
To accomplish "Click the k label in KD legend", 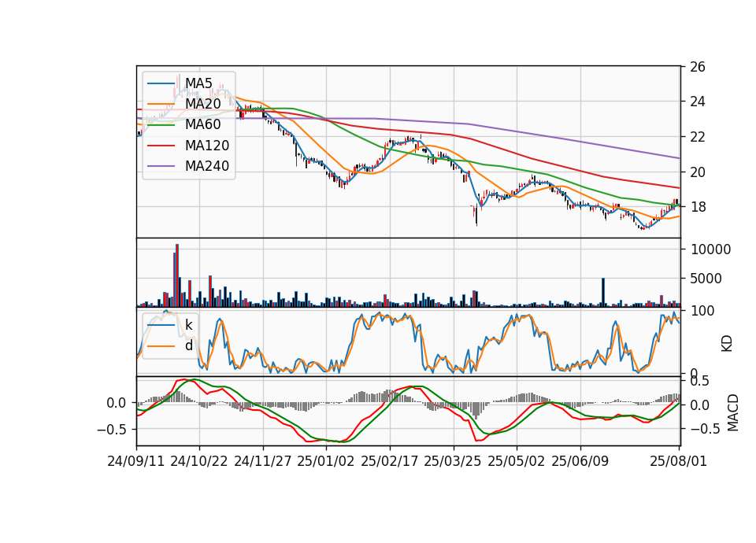I will pos(188,325).
